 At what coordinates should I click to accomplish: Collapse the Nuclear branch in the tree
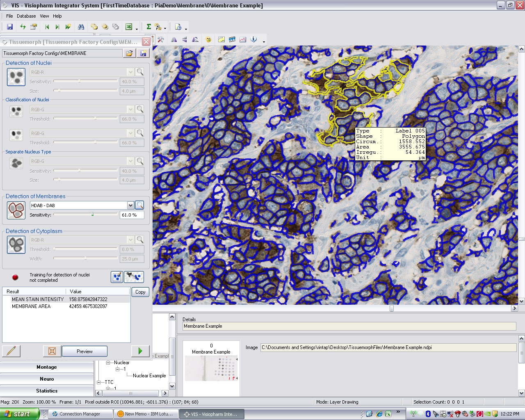108,363
